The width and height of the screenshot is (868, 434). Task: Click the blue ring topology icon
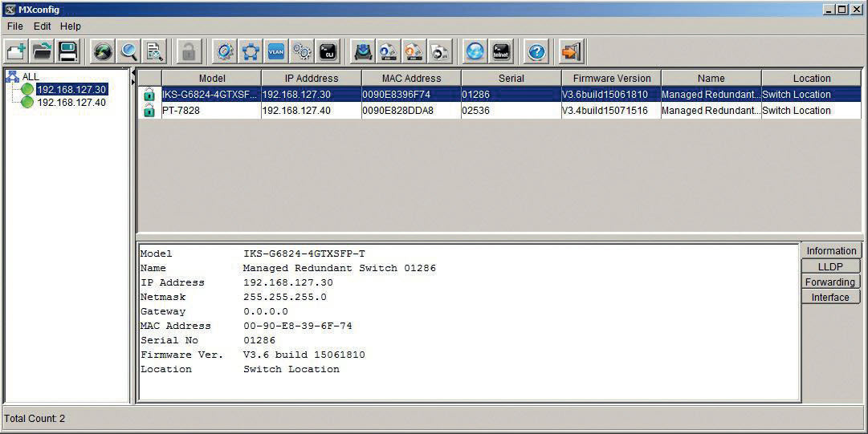(251, 52)
